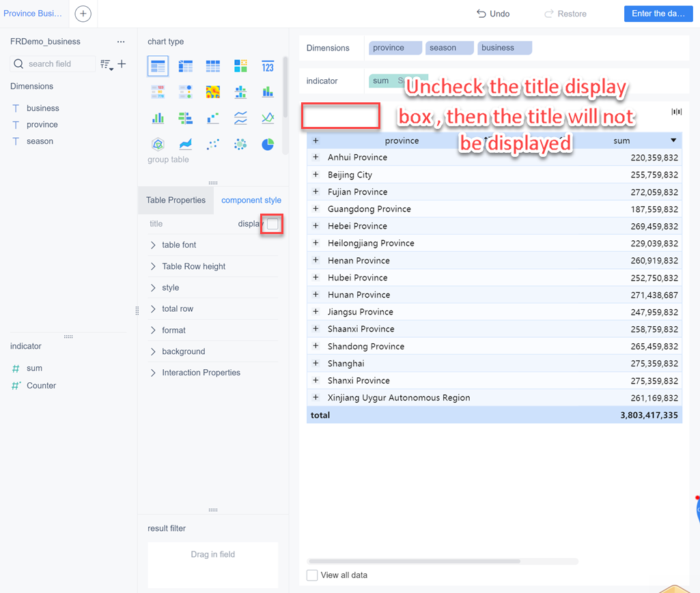This screenshot has height=593, width=700.
Task: Click in the search field box
Action: click(x=53, y=64)
